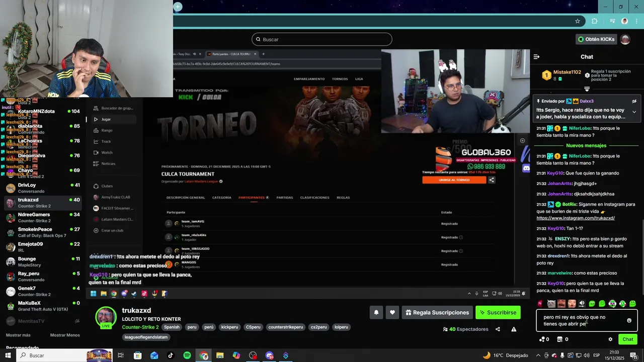The width and height of the screenshot is (644, 362).
Task: Click Obtén KICKs button
Action: (596, 39)
